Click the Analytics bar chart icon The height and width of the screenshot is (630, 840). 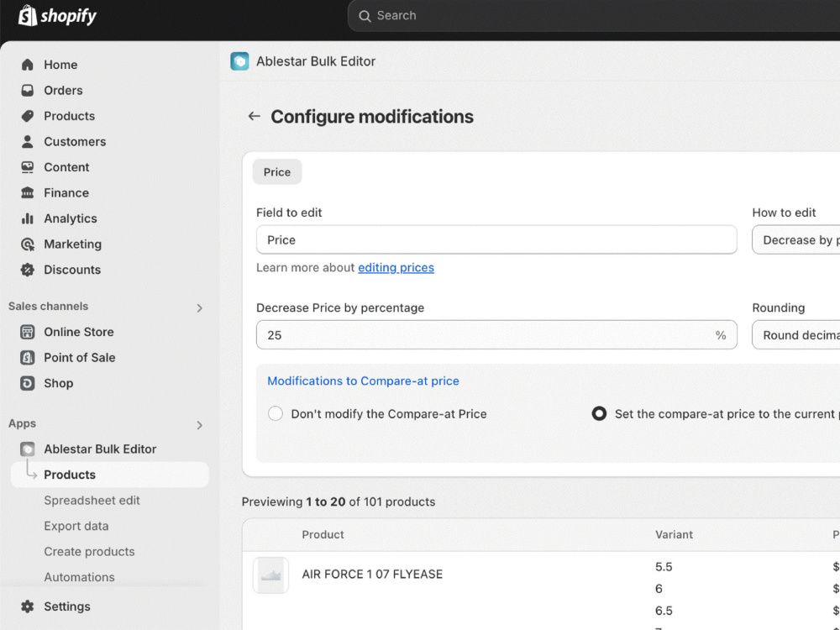click(28, 218)
